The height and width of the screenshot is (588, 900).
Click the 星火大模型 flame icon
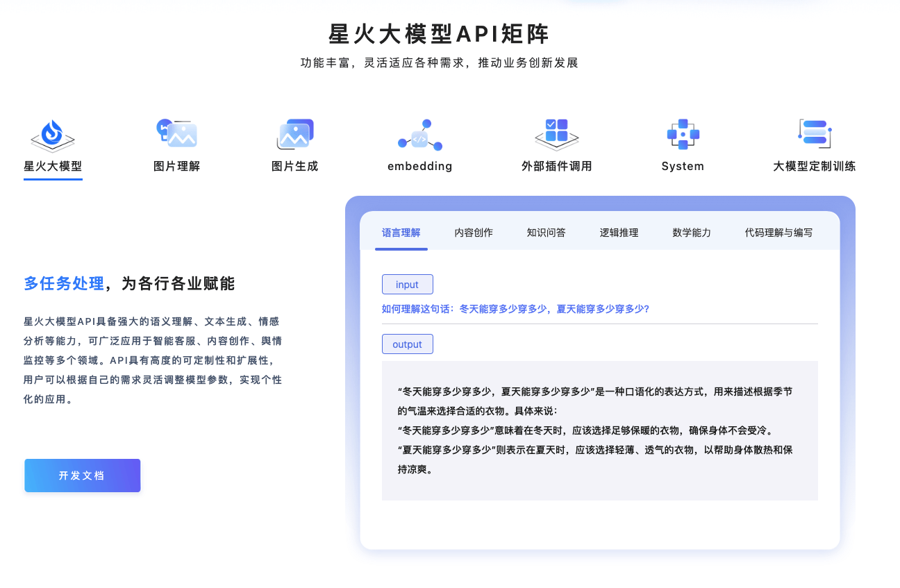[x=53, y=135]
